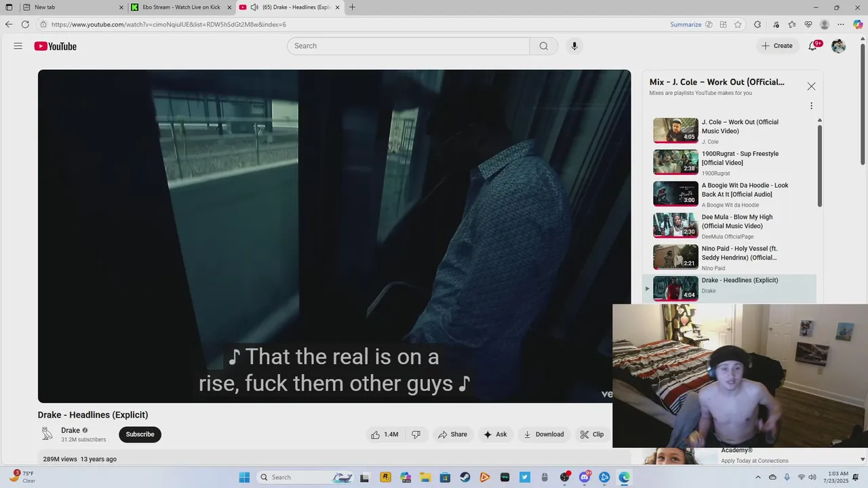Share the Headlines video
Viewport: 868px width, 488px height.
point(452,434)
